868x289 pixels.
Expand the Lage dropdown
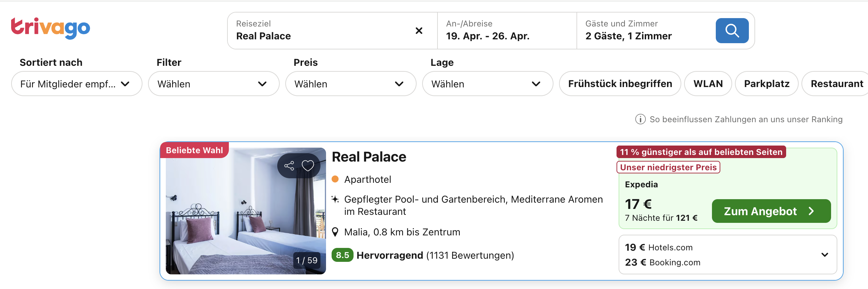(x=487, y=84)
